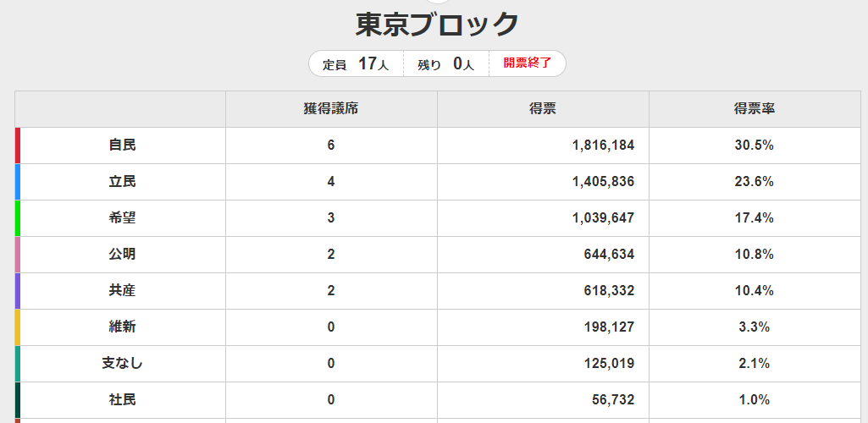Click 希望 vote count 1,039,647

[603, 218]
